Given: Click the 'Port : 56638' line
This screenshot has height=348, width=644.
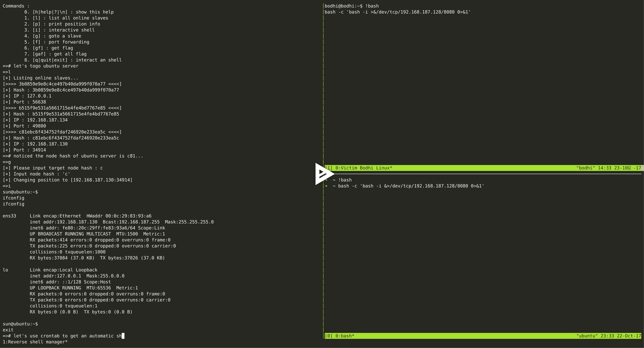Looking at the screenshot, I should point(24,102).
